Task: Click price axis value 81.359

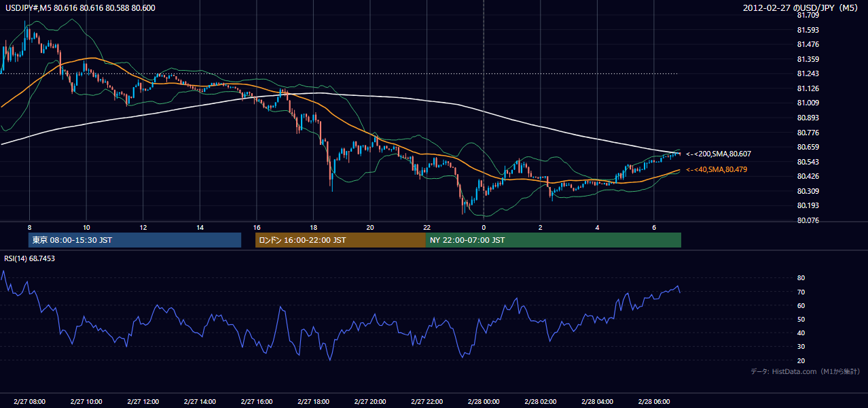Action: pyautogui.click(x=808, y=59)
